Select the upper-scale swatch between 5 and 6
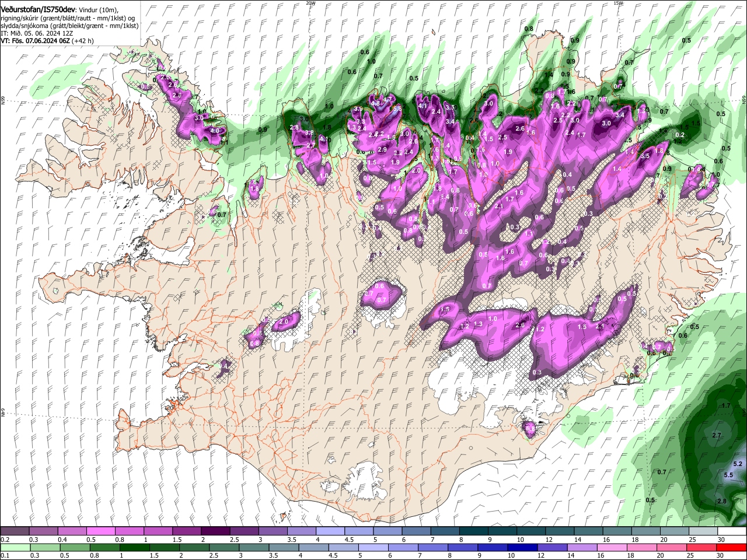 point(388,531)
